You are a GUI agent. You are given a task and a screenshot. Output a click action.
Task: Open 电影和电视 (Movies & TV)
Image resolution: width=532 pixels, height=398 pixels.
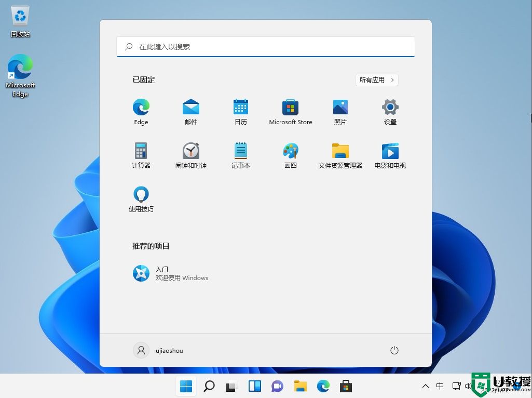coord(390,154)
